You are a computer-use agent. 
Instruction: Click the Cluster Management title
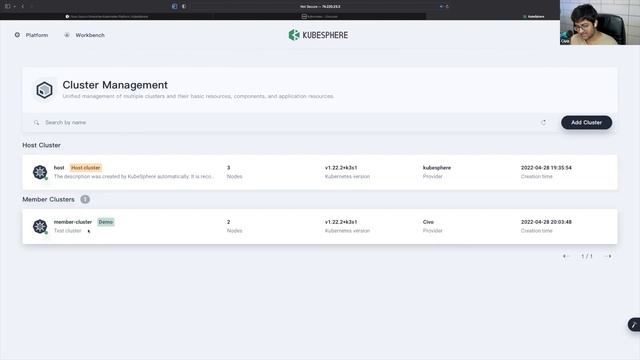[x=115, y=85]
